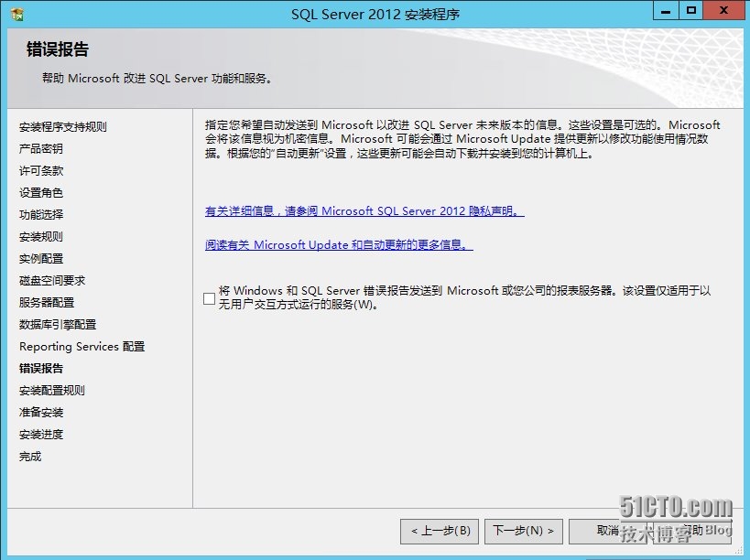Viewport: 750px width, 560px height.
Task: Click the 上一步(B) back button
Action: coord(439,531)
